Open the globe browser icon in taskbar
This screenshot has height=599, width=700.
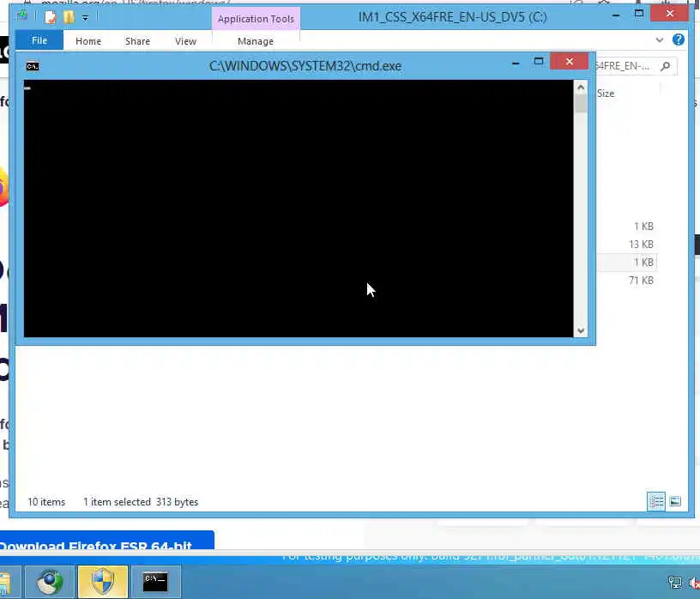coord(50,581)
